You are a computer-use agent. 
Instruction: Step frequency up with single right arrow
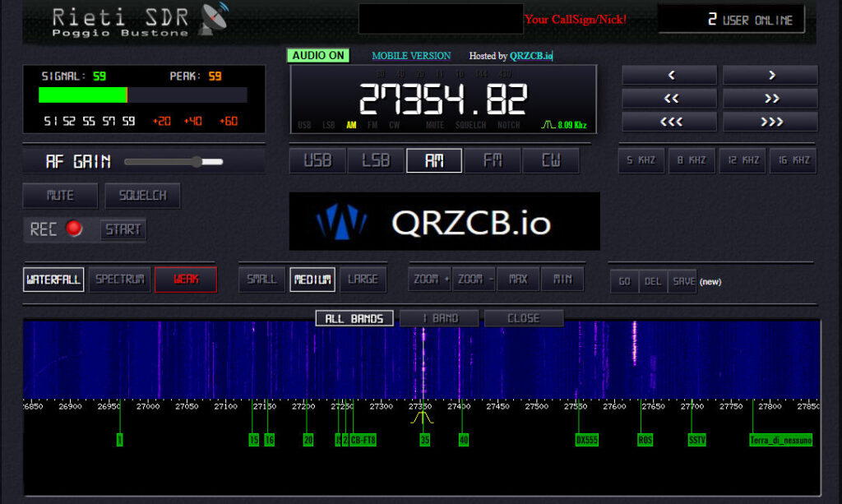[x=770, y=75]
